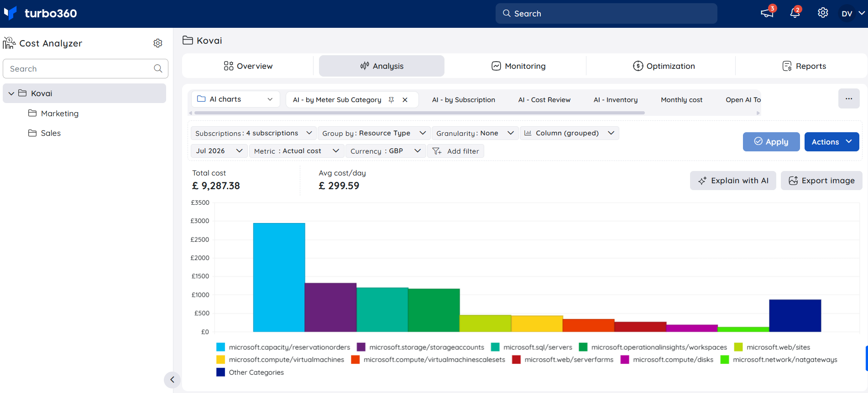
Task: Open the DV user profile menu
Action: point(852,13)
